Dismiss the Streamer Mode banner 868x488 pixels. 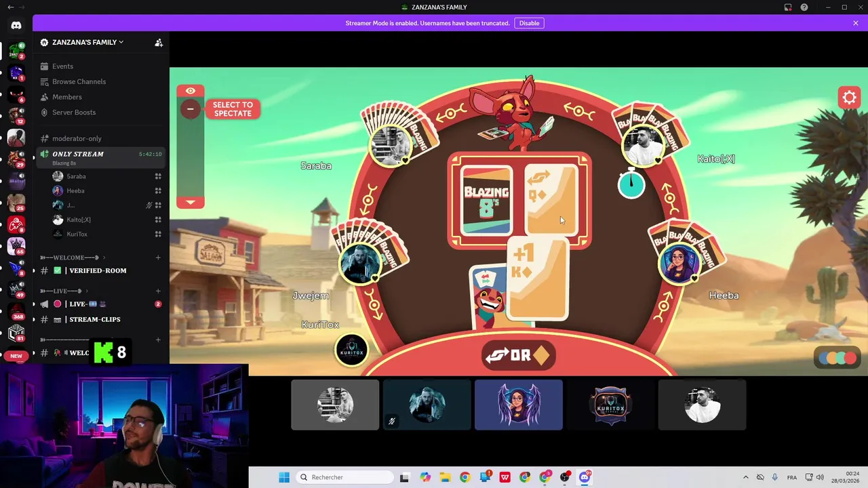tap(856, 23)
